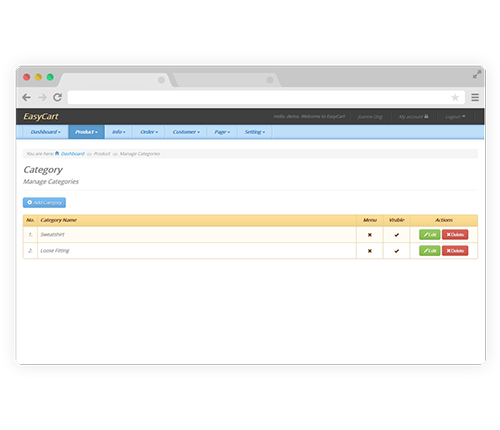
Task: Click the fullscreen expand arrows icon
Action: pos(477,74)
